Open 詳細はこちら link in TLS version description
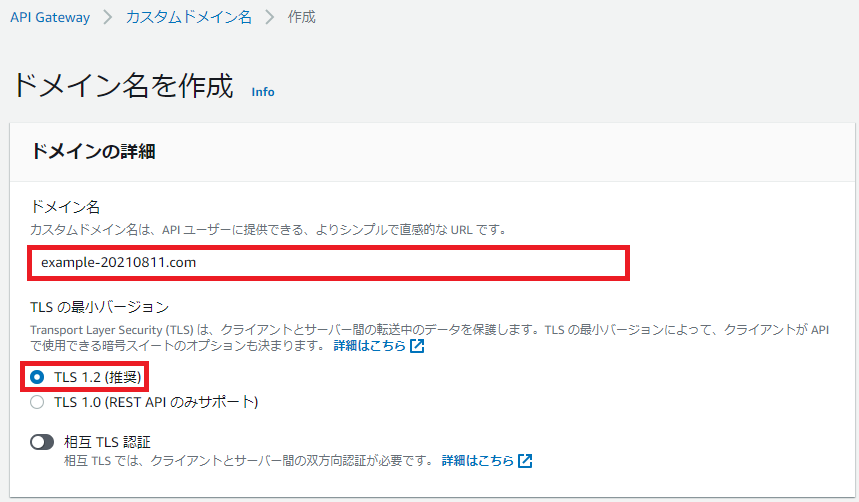The height and width of the screenshot is (502, 859). (369, 346)
